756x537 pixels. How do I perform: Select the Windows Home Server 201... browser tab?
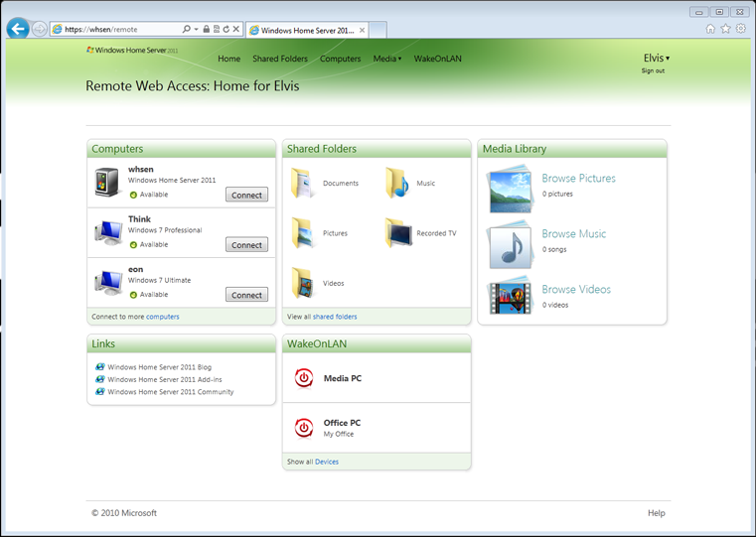pos(307,31)
